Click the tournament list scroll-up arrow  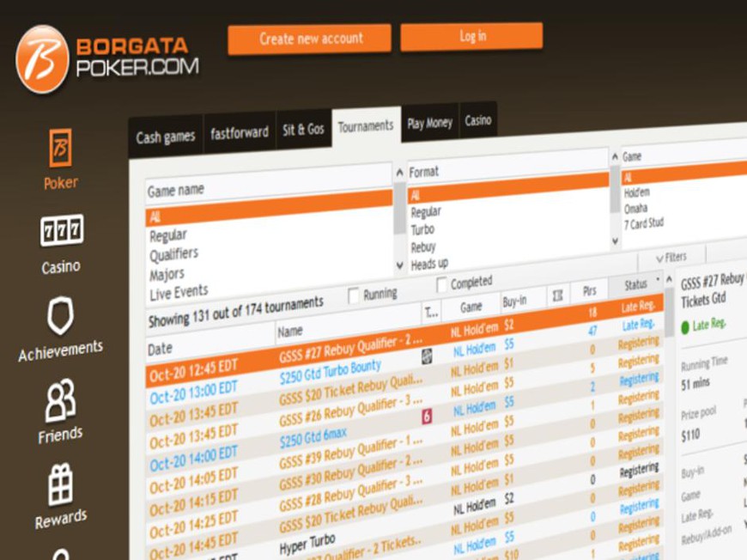tap(669, 279)
